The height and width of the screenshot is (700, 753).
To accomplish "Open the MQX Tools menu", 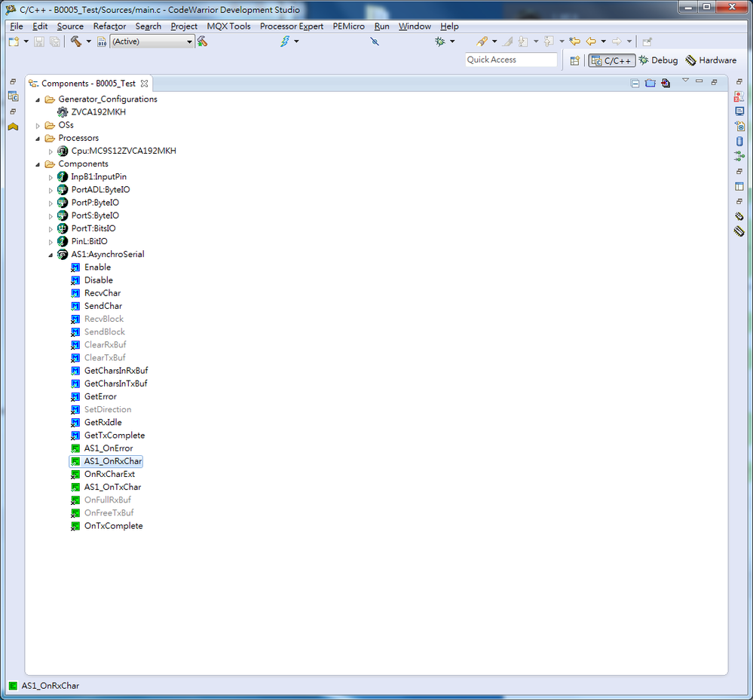I will (228, 26).
